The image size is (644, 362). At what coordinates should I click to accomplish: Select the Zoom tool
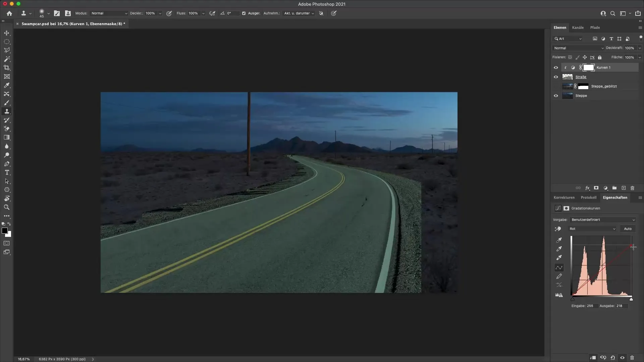[7, 207]
